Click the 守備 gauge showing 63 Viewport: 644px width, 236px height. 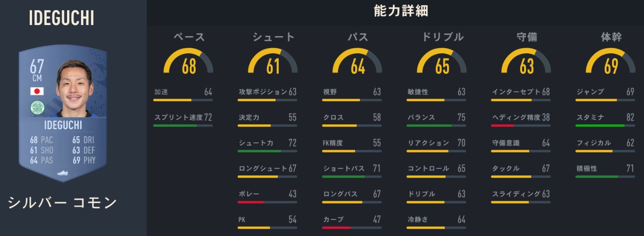526,64
